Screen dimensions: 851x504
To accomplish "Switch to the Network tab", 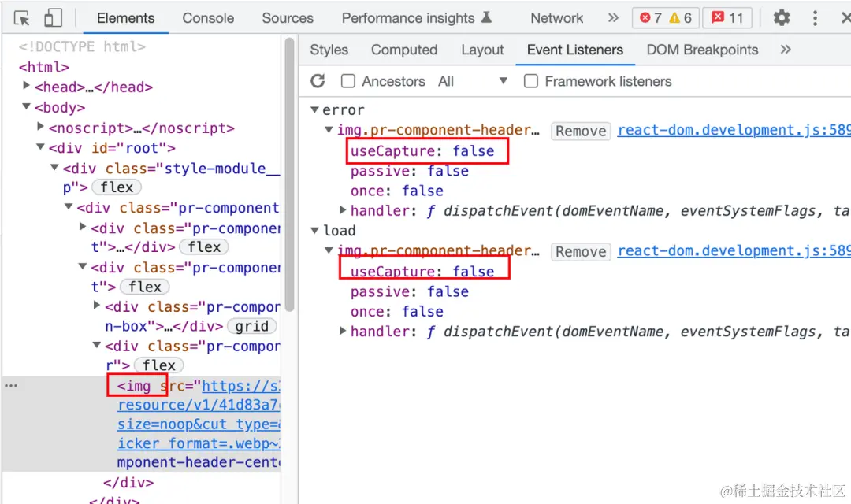I will tap(557, 18).
